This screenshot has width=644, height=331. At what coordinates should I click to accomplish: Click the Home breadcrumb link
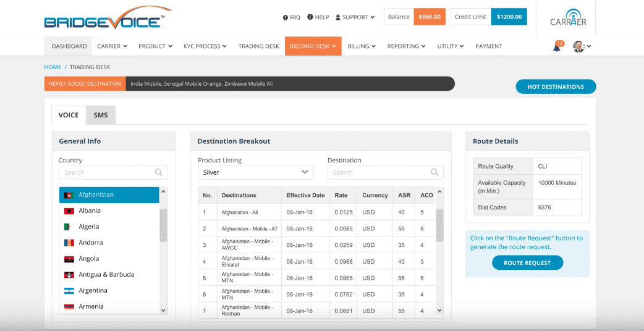click(x=53, y=67)
